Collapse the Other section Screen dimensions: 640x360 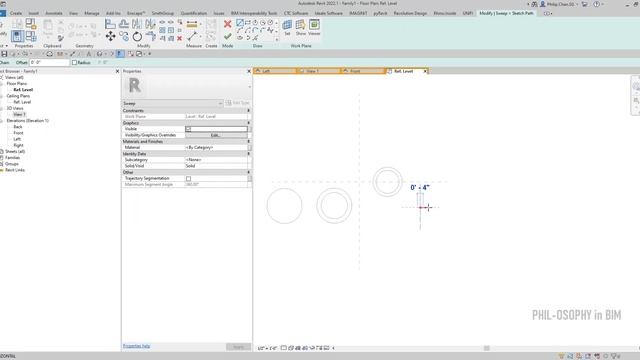tap(249, 172)
